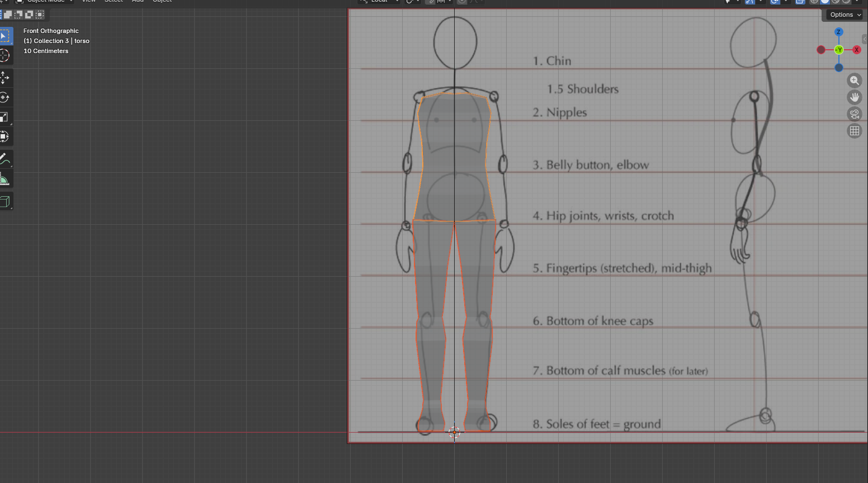
Task: Click the zoom view magnifier icon
Action: coord(854,80)
